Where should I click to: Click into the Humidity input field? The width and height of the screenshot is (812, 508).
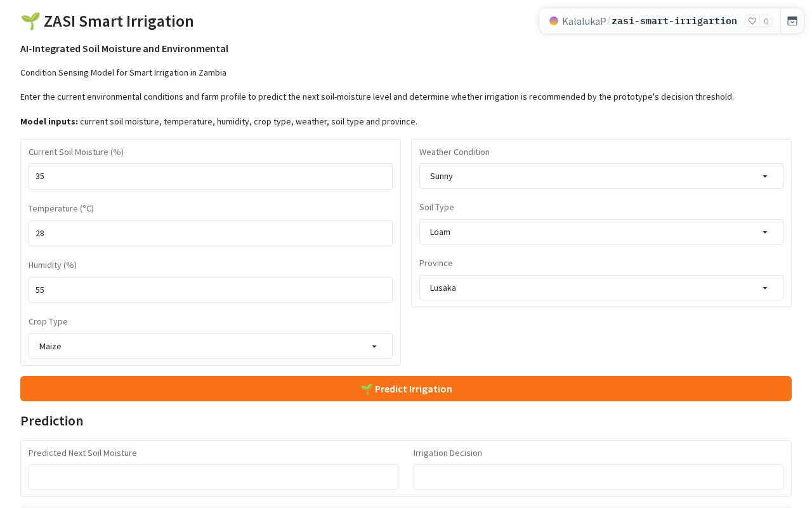211,290
